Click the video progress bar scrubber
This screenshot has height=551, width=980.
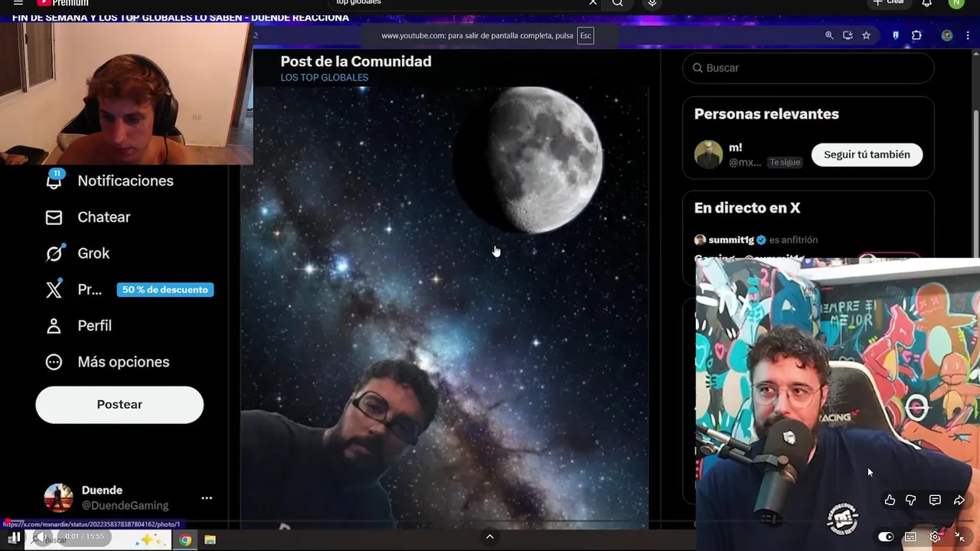8,523
